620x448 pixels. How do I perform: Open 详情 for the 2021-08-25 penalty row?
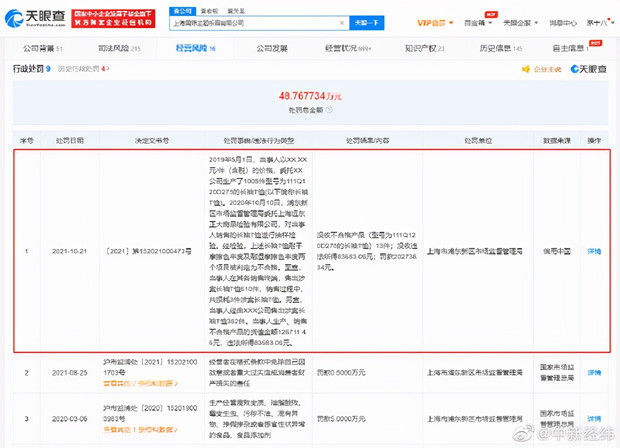pos(594,372)
